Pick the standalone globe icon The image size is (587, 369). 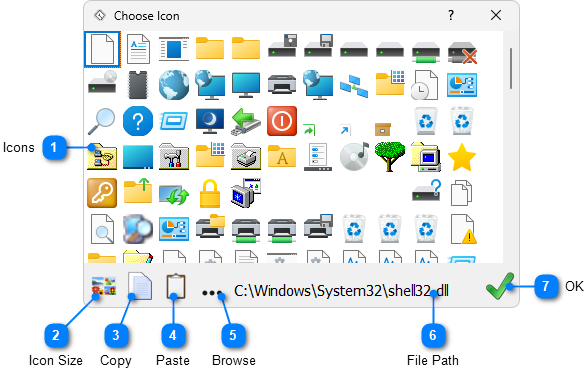[174, 85]
